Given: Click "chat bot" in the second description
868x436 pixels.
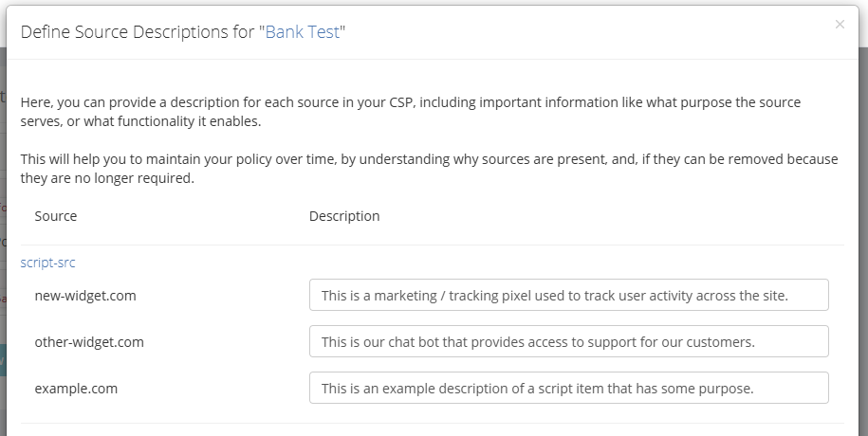Looking at the screenshot, I should pyautogui.click(x=402, y=341).
